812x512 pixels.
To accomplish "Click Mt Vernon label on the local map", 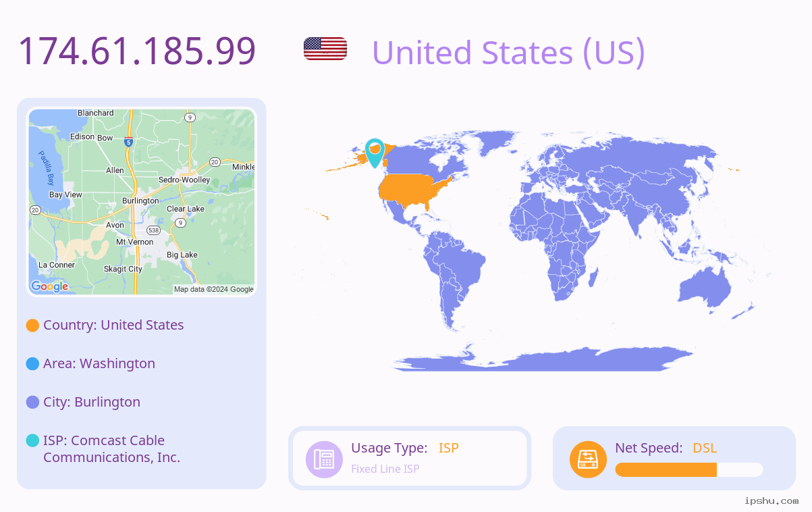I will click(x=134, y=242).
